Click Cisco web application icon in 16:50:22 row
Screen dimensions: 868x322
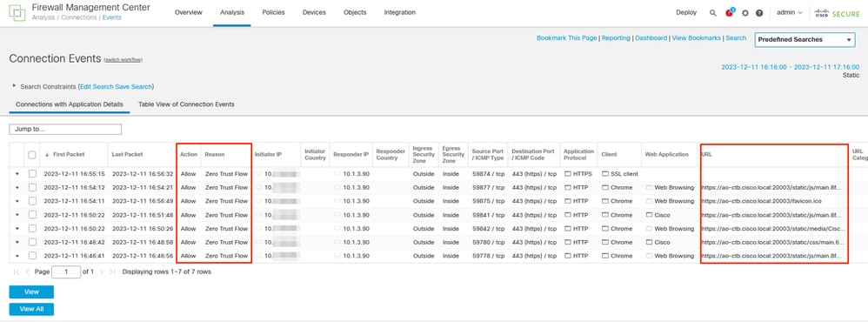(649, 215)
